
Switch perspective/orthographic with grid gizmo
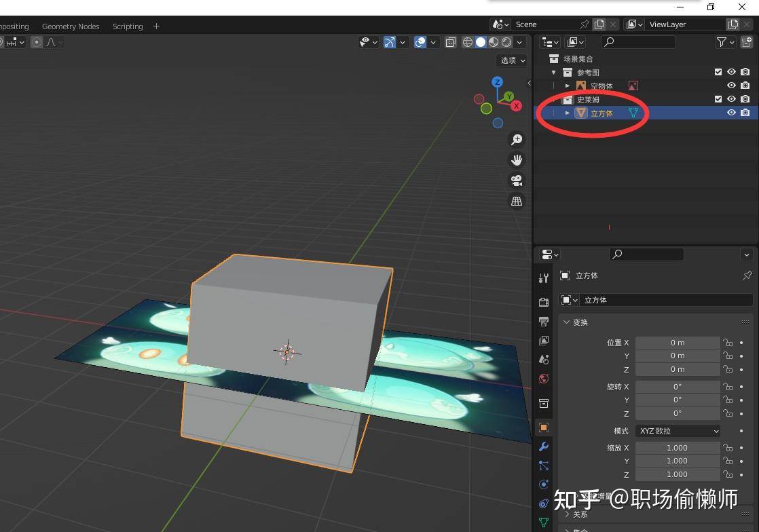click(x=517, y=201)
